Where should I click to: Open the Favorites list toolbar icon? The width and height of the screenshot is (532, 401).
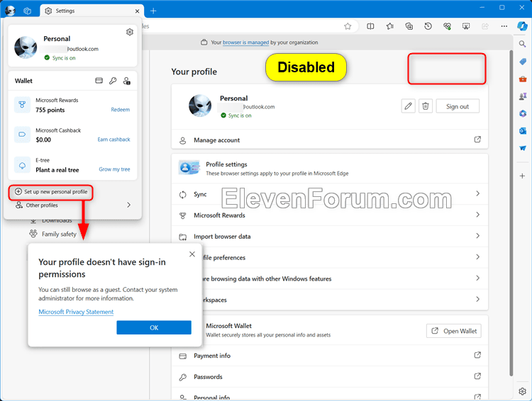pyautogui.click(x=390, y=26)
